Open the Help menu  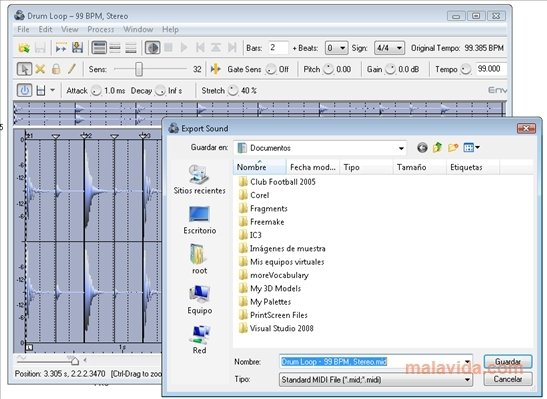(170, 29)
